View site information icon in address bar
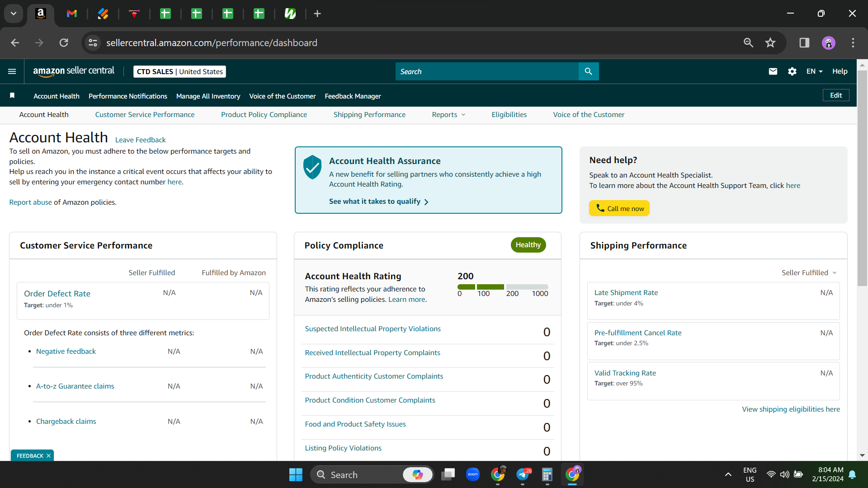This screenshot has width=868, height=488. coord(93,43)
